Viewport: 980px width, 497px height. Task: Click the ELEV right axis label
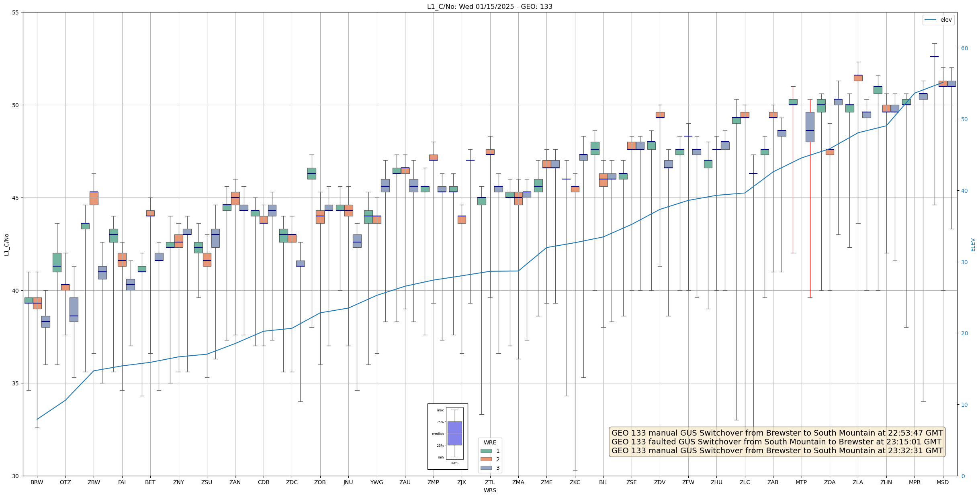click(973, 244)
